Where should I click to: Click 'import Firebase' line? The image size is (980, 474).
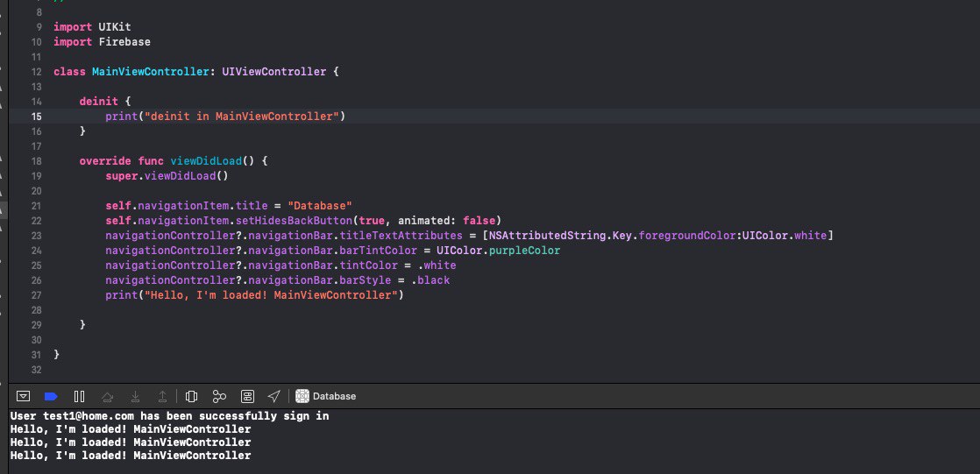coord(102,42)
